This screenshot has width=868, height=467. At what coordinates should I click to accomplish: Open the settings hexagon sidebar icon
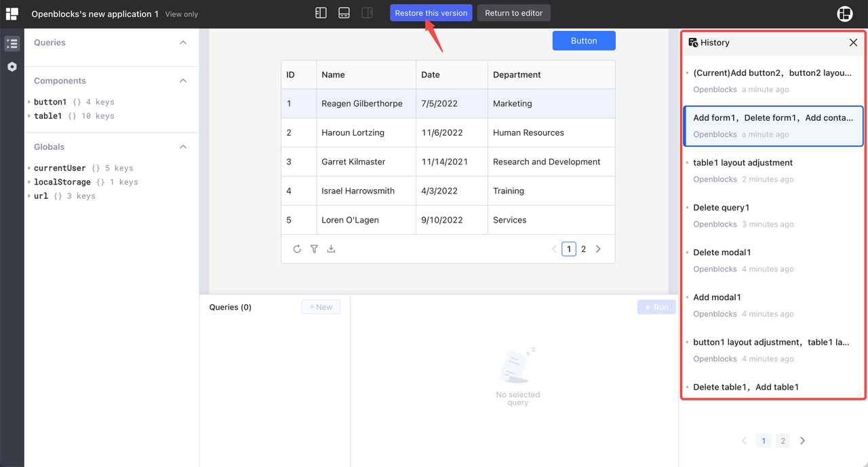point(12,67)
